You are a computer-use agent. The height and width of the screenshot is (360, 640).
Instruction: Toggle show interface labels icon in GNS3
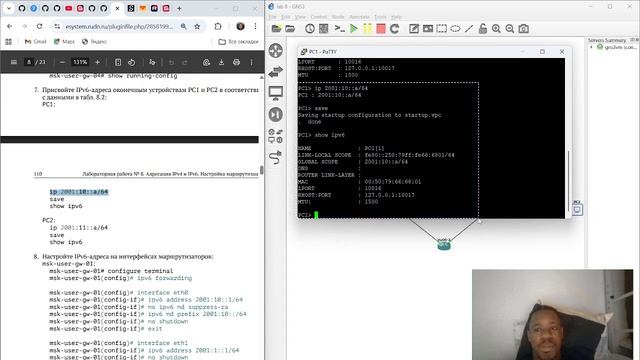tap(324, 29)
